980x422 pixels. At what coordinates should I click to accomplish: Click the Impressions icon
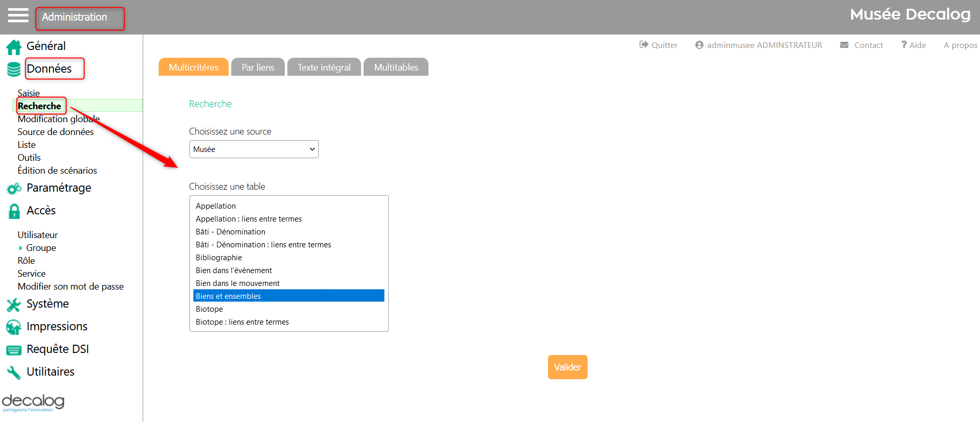[x=14, y=327]
